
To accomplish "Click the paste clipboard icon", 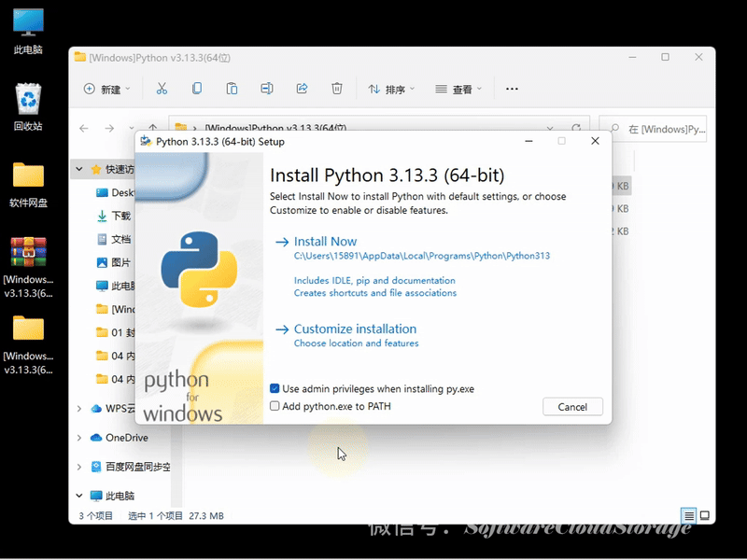I will [232, 89].
